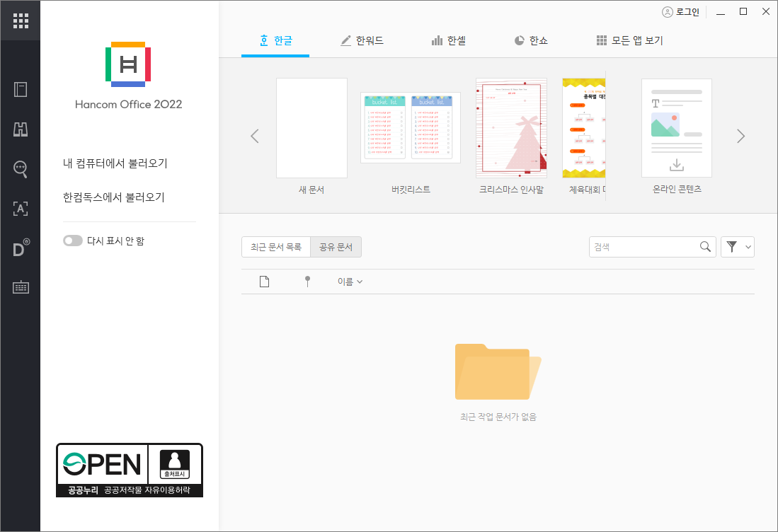Maximize the Hancom Office window

pos(743,12)
